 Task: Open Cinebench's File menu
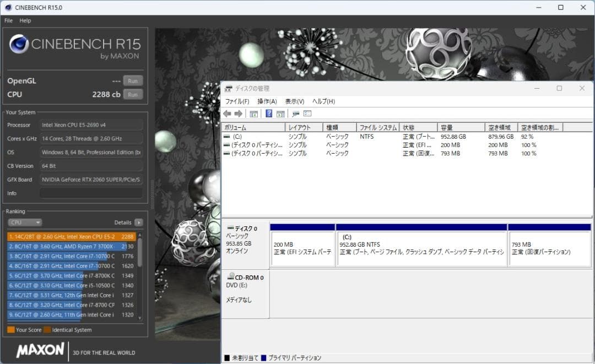pyautogui.click(x=8, y=20)
